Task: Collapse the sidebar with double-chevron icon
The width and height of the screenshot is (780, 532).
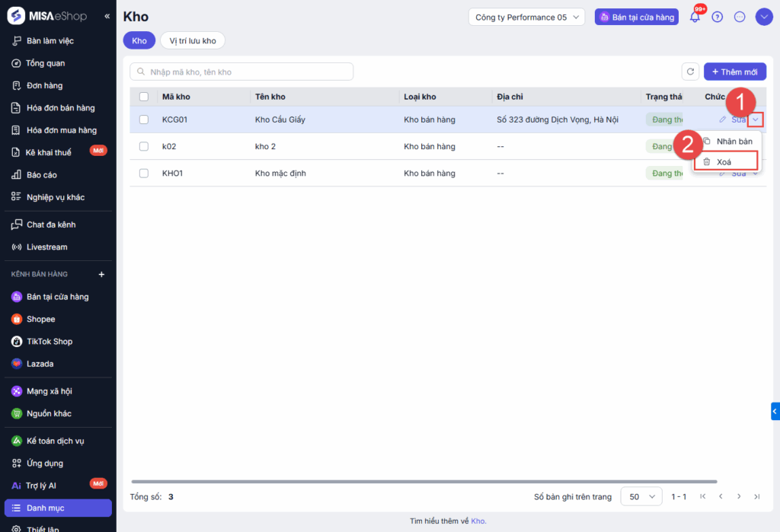Action: point(107,16)
